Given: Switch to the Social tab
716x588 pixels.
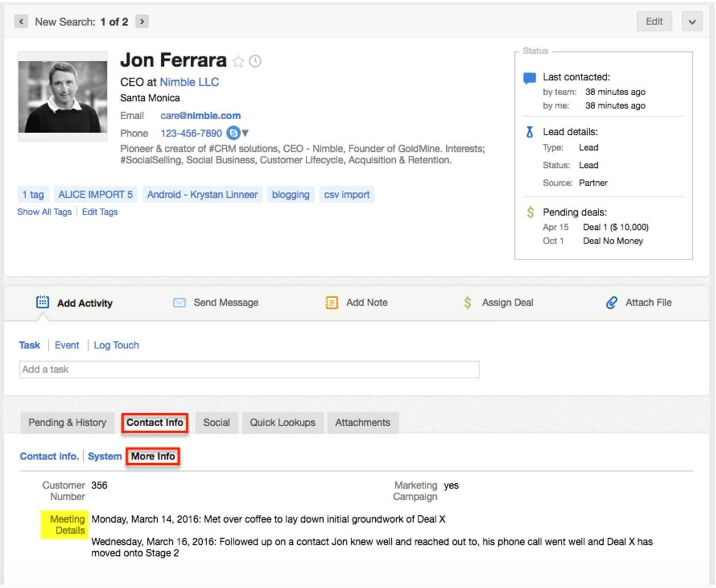Looking at the screenshot, I should 217,422.
